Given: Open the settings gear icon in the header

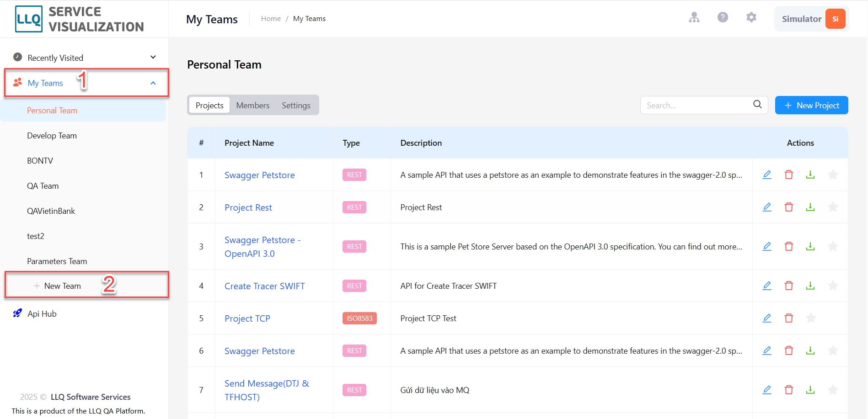Looking at the screenshot, I should coord(751,17).
